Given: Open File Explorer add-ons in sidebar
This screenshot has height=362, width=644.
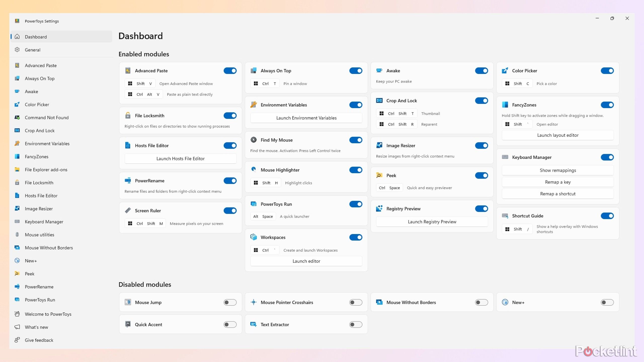Looking at the screenshot, I should (x=61, y=170).
